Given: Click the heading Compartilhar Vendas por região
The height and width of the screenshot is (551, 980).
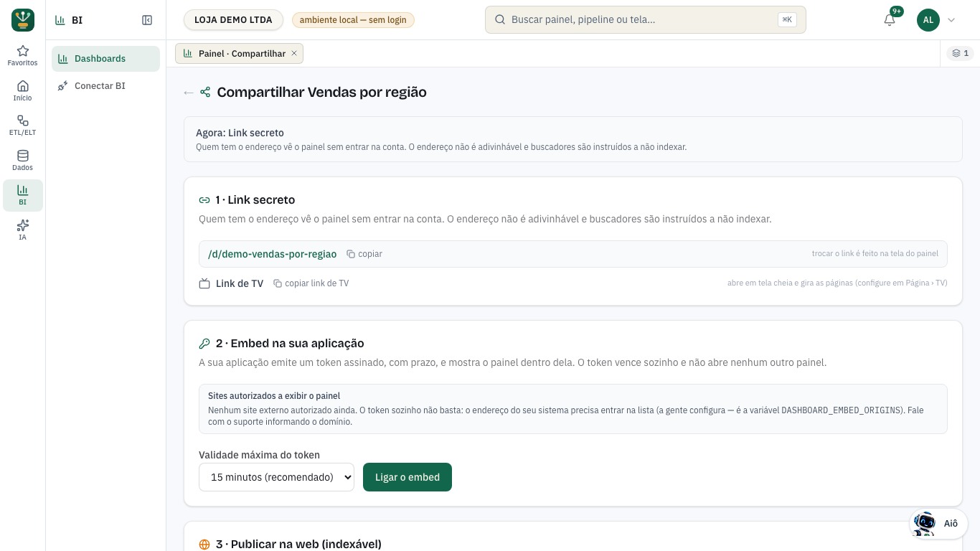Looking at the screenshot, I should click(322, 92).
